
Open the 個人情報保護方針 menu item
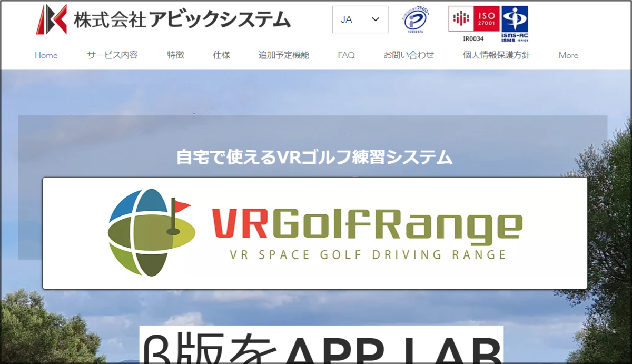[497, 55]
